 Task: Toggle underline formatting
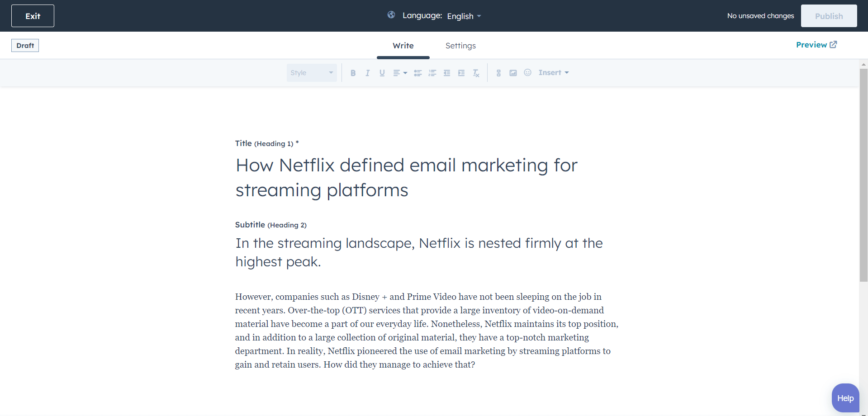tap(382, 73)
